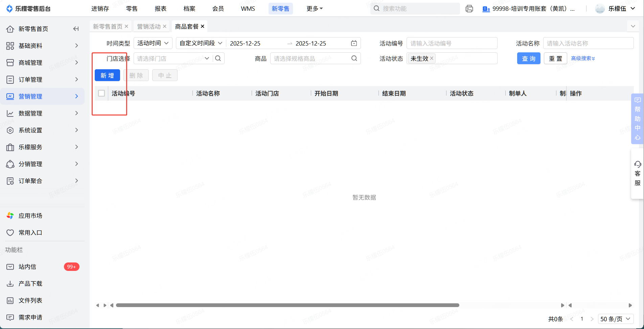Click the product search magnifier icon
This screenshot has width=644, height=329.
pos(354,58)
